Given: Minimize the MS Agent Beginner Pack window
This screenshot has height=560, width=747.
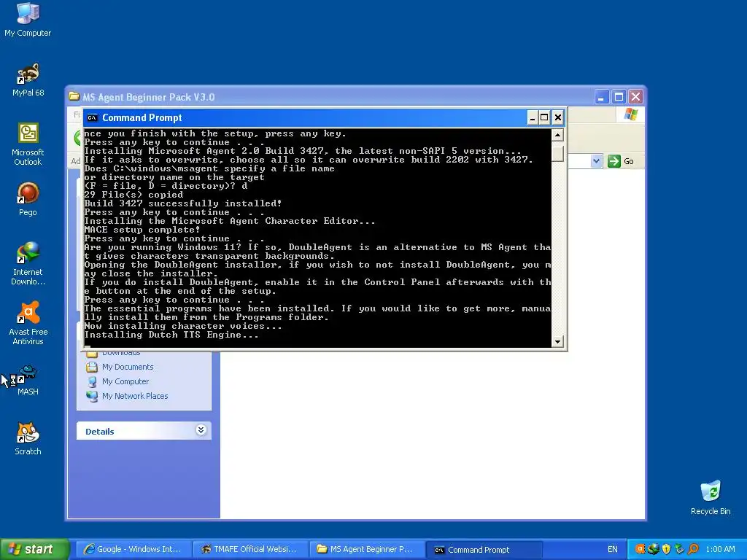Looking at the screenshot, I should tap(602, 97).
